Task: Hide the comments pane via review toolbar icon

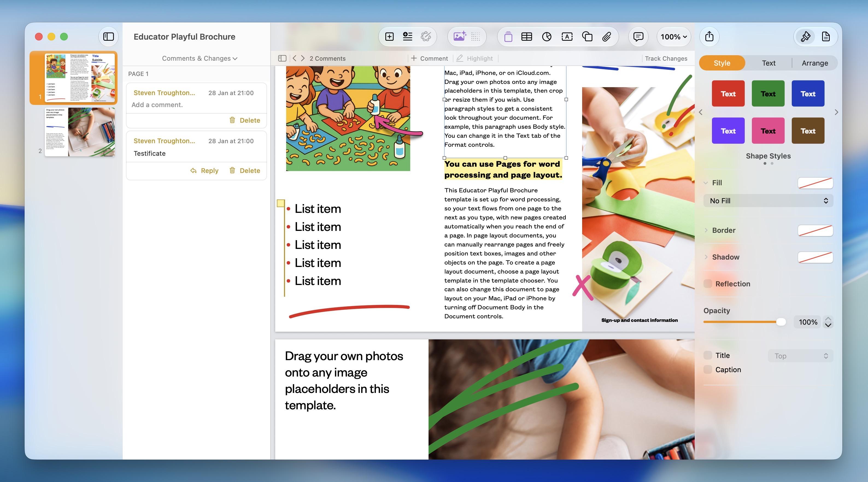Action: 282,58
